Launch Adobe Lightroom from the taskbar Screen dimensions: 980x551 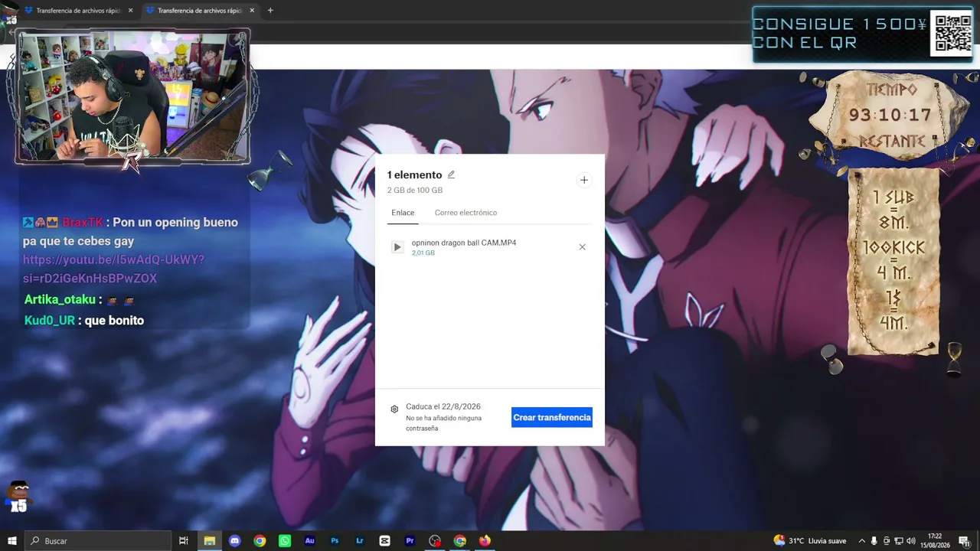click(x=360, y=541)
